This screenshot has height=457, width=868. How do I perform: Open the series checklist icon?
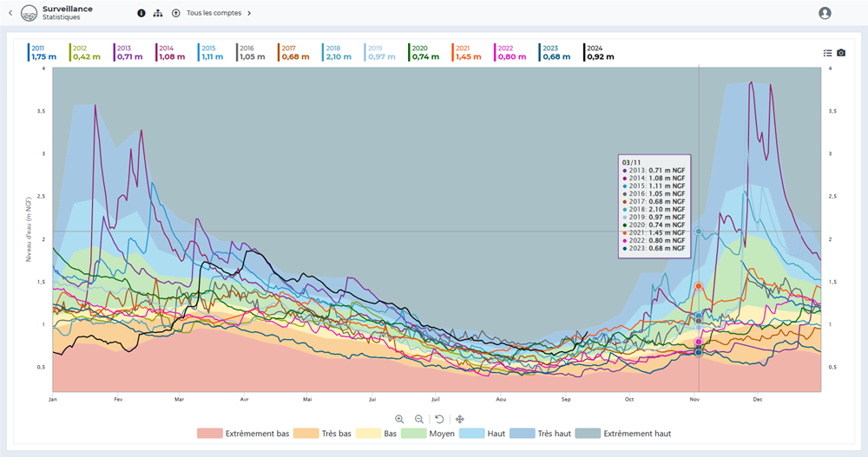[x=827, y=53]
